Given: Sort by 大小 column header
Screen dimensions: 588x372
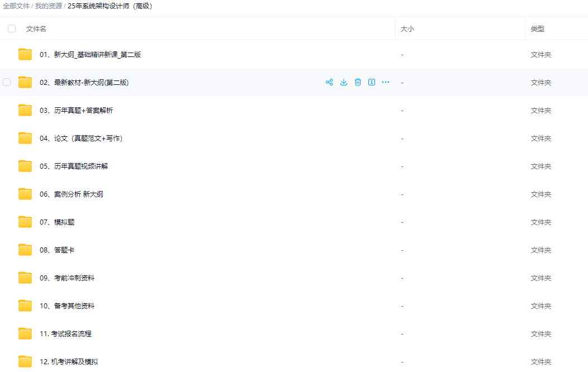Looking at the screenshot, I should (407, 29).
